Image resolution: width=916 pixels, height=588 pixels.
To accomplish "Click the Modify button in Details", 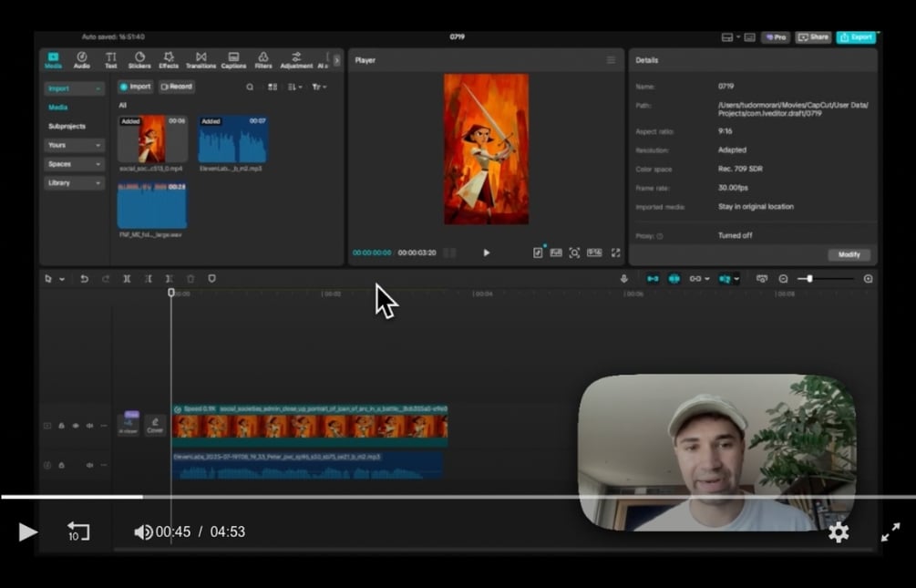I will [x=849, y=254].
